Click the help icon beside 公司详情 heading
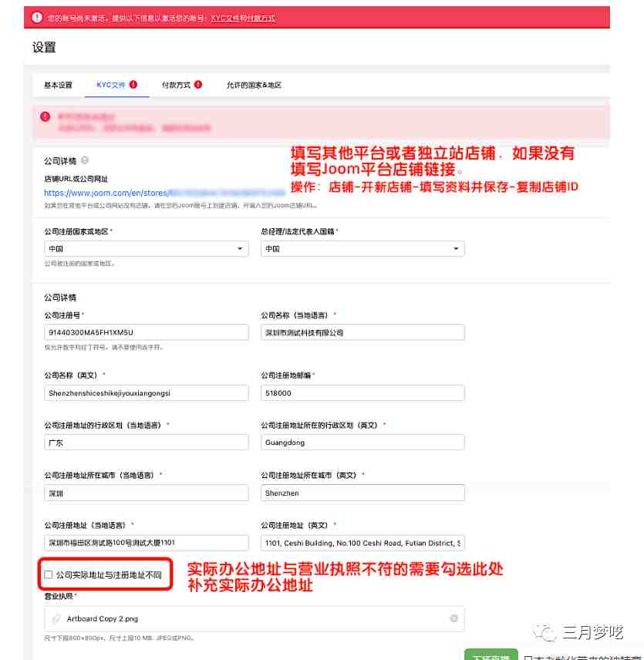Image resolution: width=644 pixels, height=660 pixels. click(85, 160)
